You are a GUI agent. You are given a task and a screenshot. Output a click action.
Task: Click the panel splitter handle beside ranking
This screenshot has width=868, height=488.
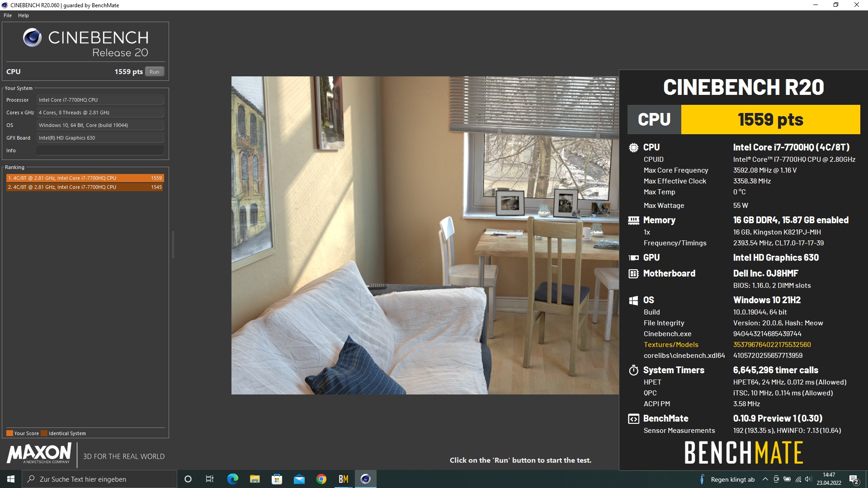click(x=173, y=244)
